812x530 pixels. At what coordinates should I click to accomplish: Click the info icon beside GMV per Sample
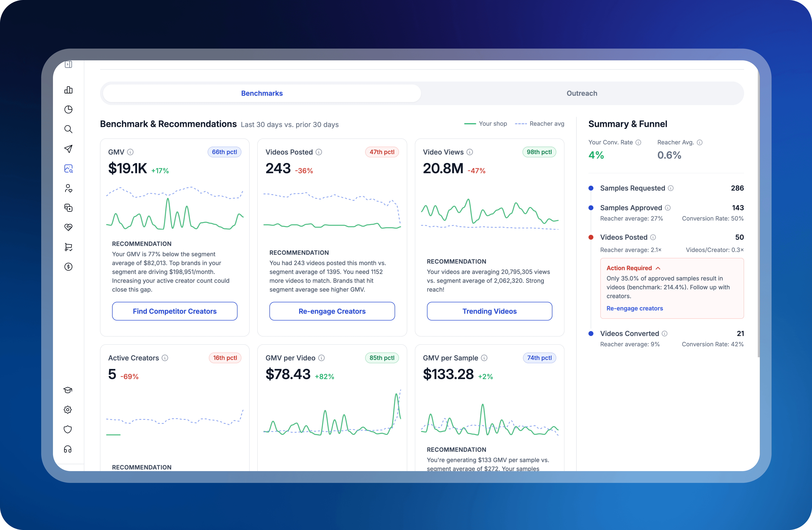[x=484, y=358]
